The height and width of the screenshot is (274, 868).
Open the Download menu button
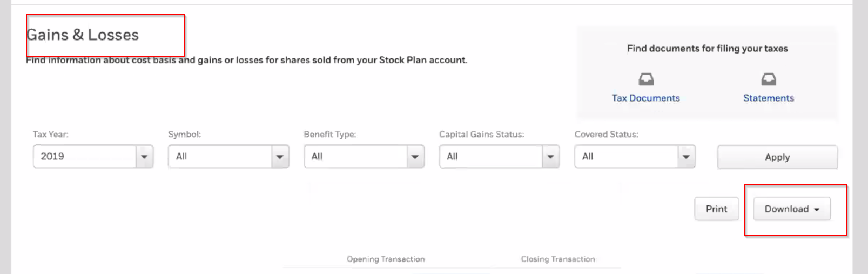[x=792, y=209]
